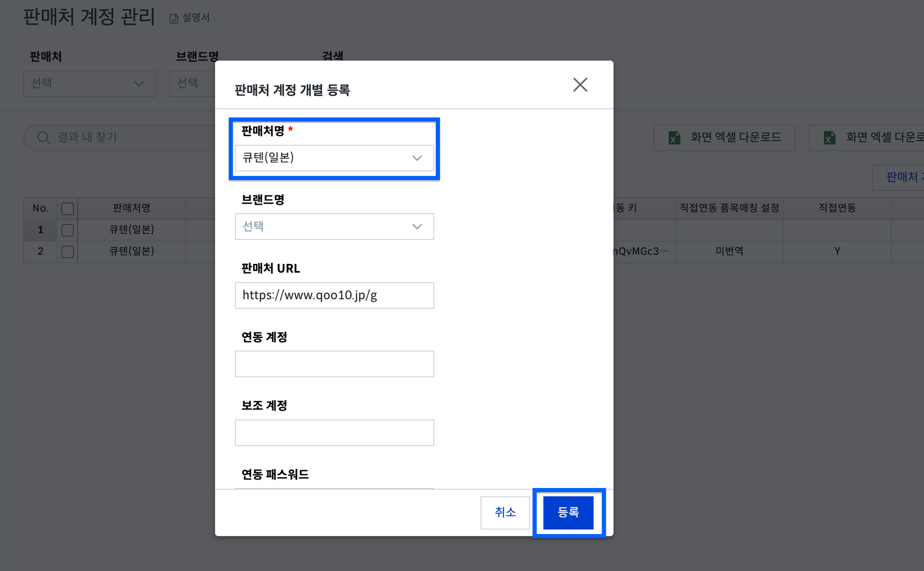924x571 pixels.
Task: Click the Y value in 직접연동 column
Action: 837,251
